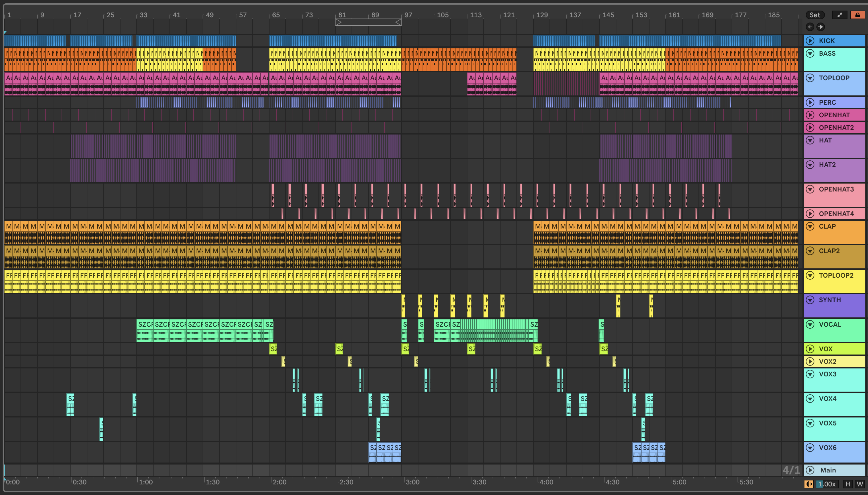The image size is (868, 495).
Task: Select the first VOX4 clip near bar 17
Action: (70, 405)
